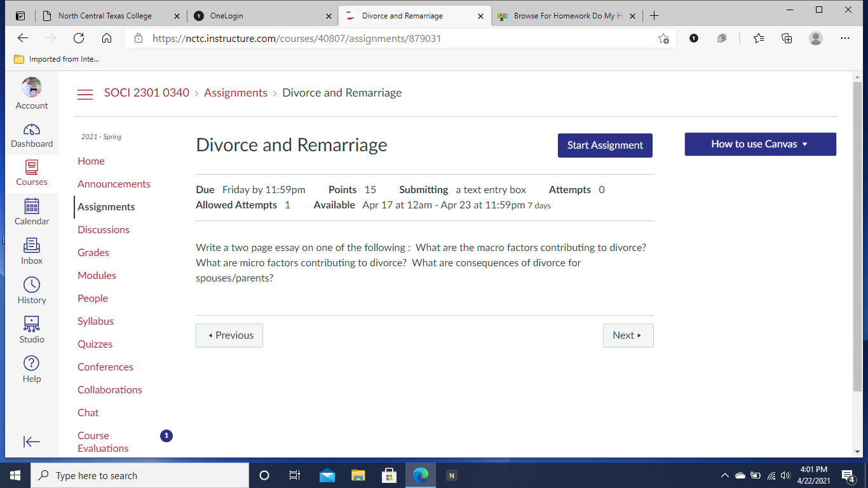Click the page vertical scrollbar

pyautogui.click(x=857, y=235)
